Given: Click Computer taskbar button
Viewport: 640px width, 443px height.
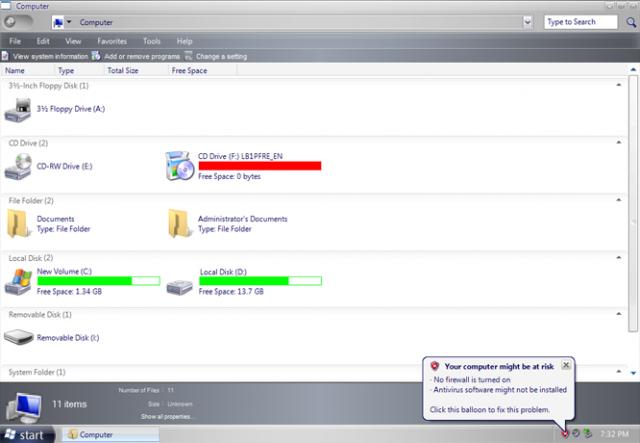Looking at the screenshot, I should (x=111, y=434).
